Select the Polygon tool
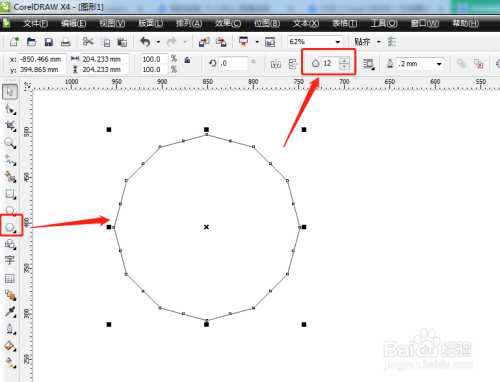Viewport: 500px width, 382px height. (10, 227)
